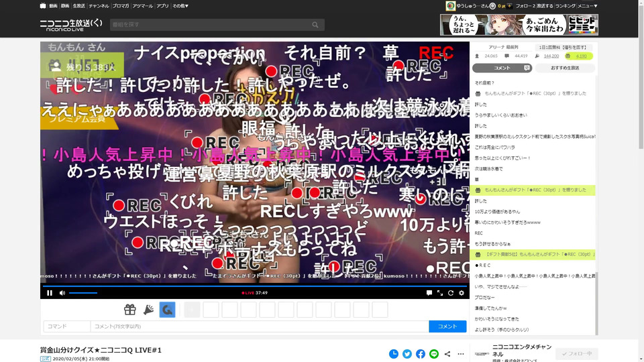This screenshot has height=362, width=644.
Task: Toggle on-screen comments display icon
Action: (x=429, y=293)
